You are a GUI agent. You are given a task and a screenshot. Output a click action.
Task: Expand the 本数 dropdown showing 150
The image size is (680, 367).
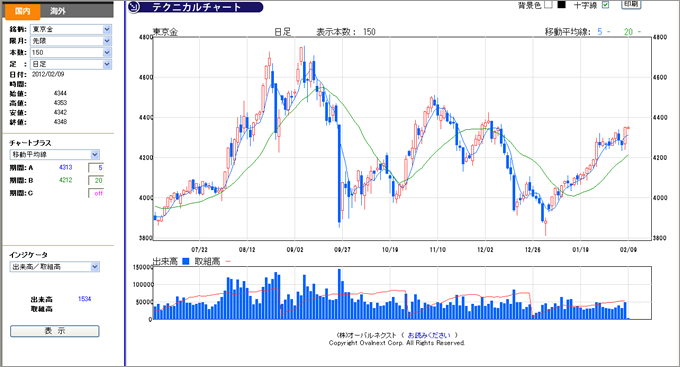pyautogui.click(x=71, y=52)
